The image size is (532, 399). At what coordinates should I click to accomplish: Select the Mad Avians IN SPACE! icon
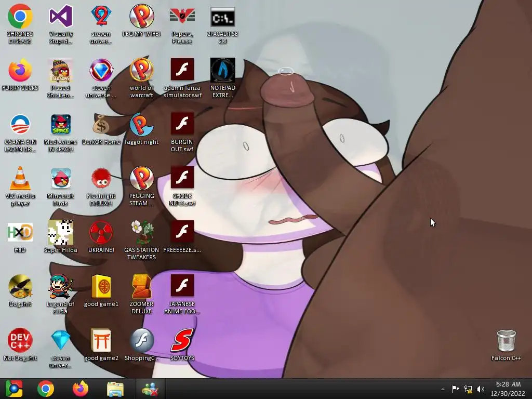[x=61, y=132]
